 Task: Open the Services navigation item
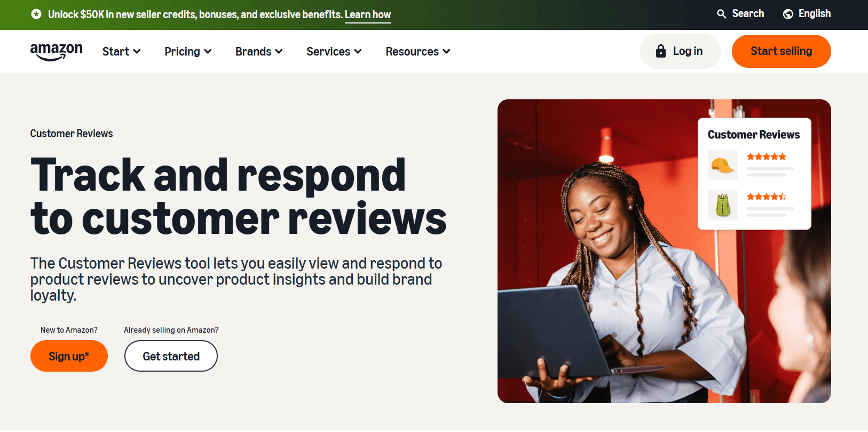(x=334, y=51)
